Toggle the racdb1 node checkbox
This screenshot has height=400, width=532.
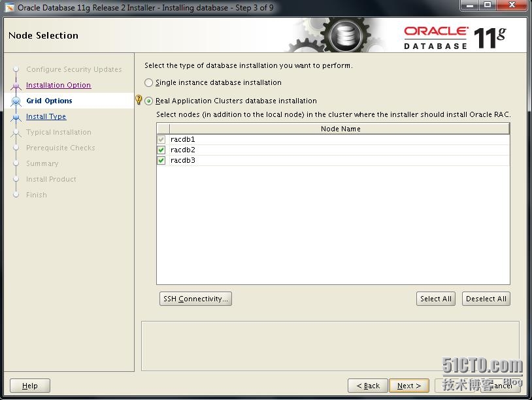[x=161, y=139]
